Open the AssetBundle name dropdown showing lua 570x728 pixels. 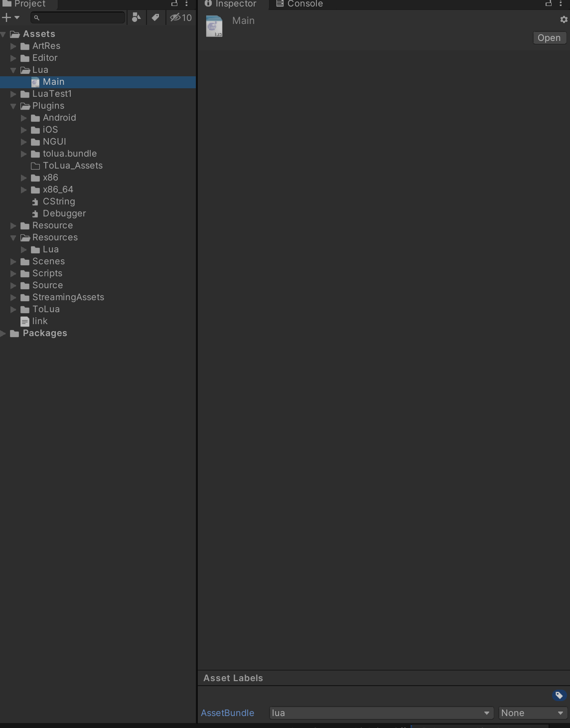[x=381, y=713]
